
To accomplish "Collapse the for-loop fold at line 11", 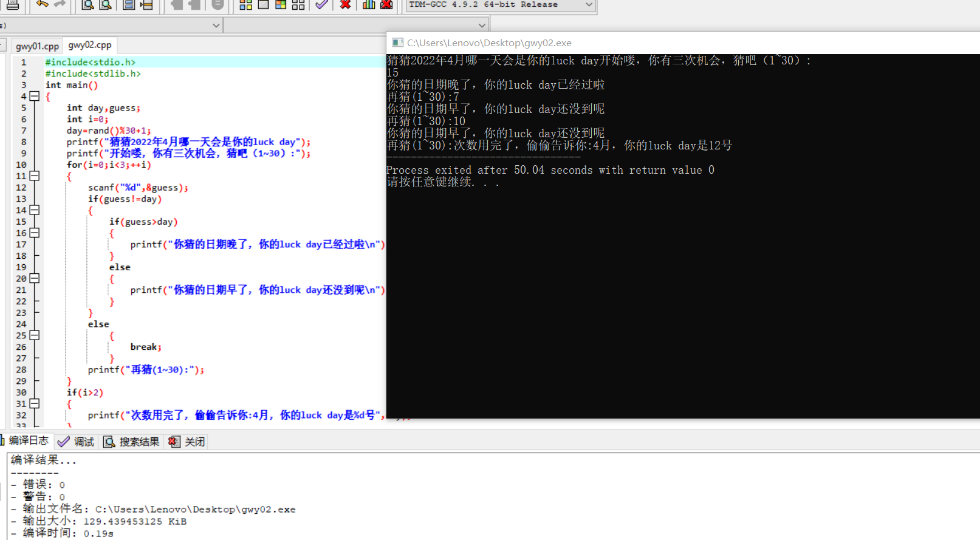I will (x=35, y=176).
